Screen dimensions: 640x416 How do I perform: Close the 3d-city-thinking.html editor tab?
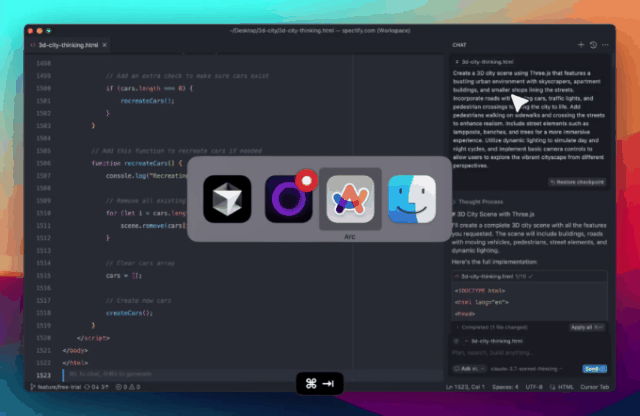pyautogui.click(x=104, y=45)
